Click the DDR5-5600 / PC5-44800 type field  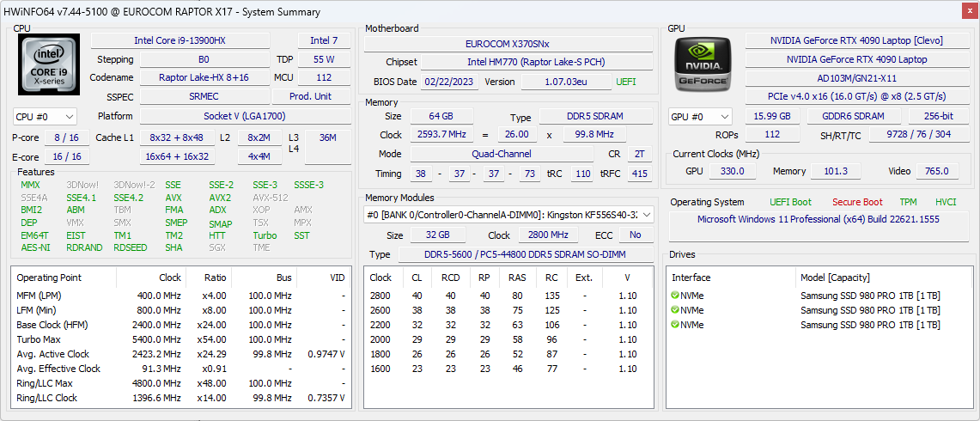(x=526, y=254)
